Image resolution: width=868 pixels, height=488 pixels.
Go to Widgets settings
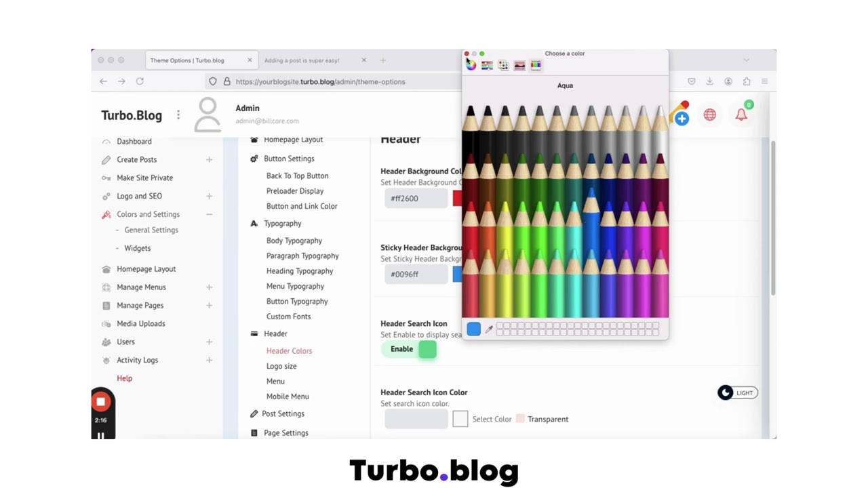138,248
